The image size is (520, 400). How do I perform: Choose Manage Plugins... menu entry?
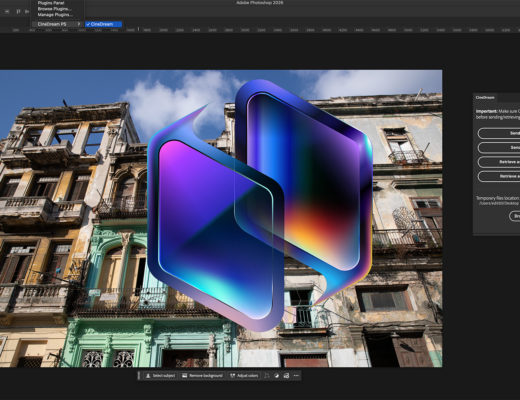pos(55,15)
